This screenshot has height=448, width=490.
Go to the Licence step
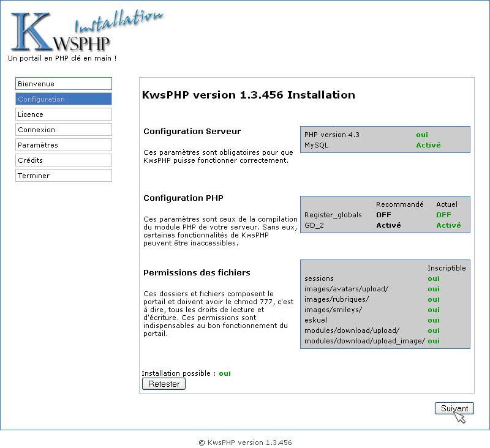[x=64, y=114]
